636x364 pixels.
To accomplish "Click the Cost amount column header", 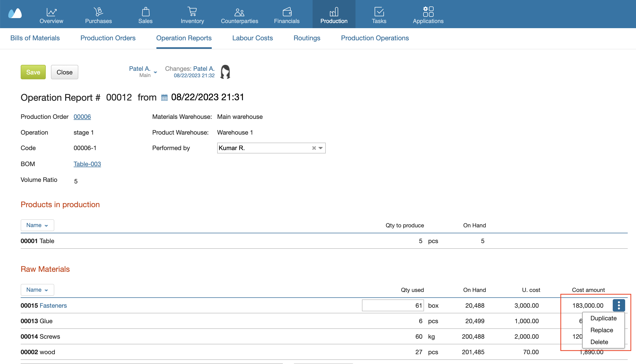I will click(x=588, y=290).
